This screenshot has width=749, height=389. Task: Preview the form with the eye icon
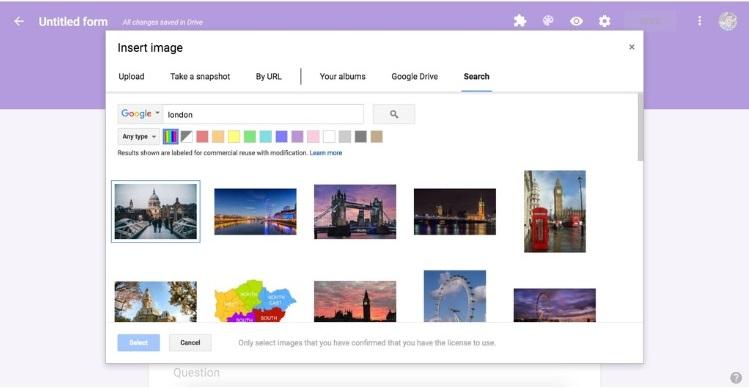(x=576, y=22)
